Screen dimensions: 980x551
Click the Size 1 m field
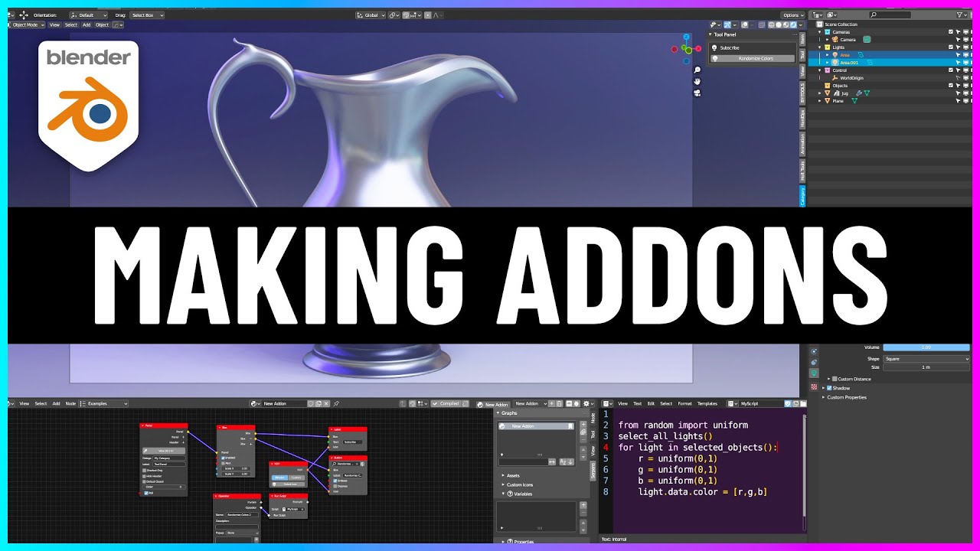[x=926, y=367]
